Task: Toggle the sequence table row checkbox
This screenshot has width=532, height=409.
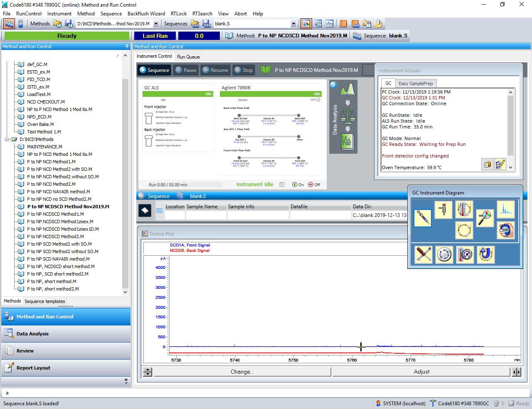Action: click(x=159, y=211)
